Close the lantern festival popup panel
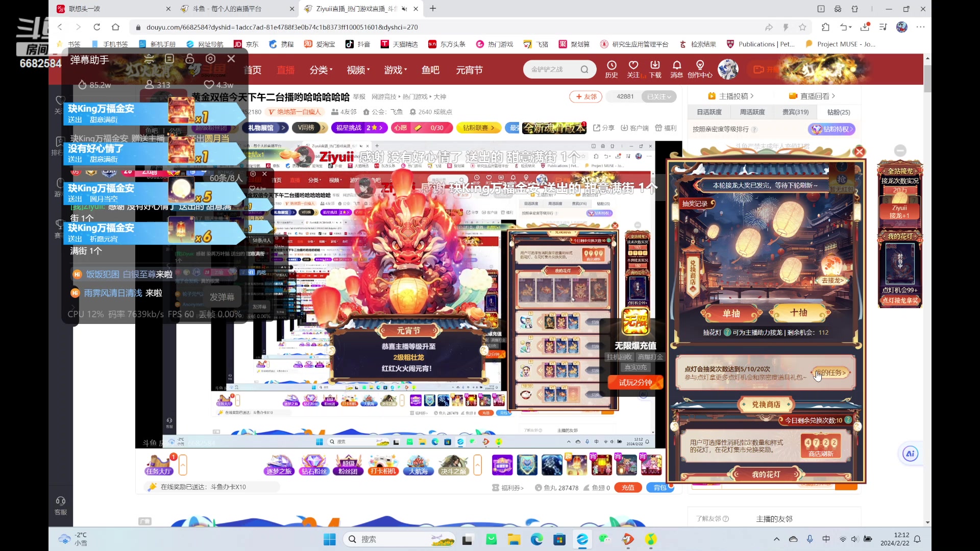The image size is (980, 551). 860,152
